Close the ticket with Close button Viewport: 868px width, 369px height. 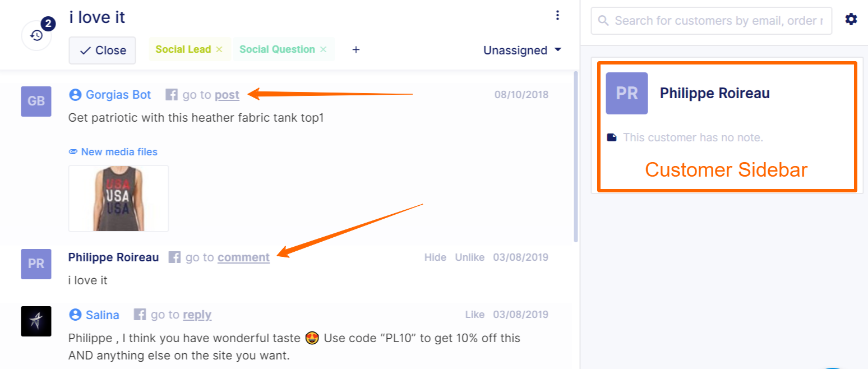102,50
